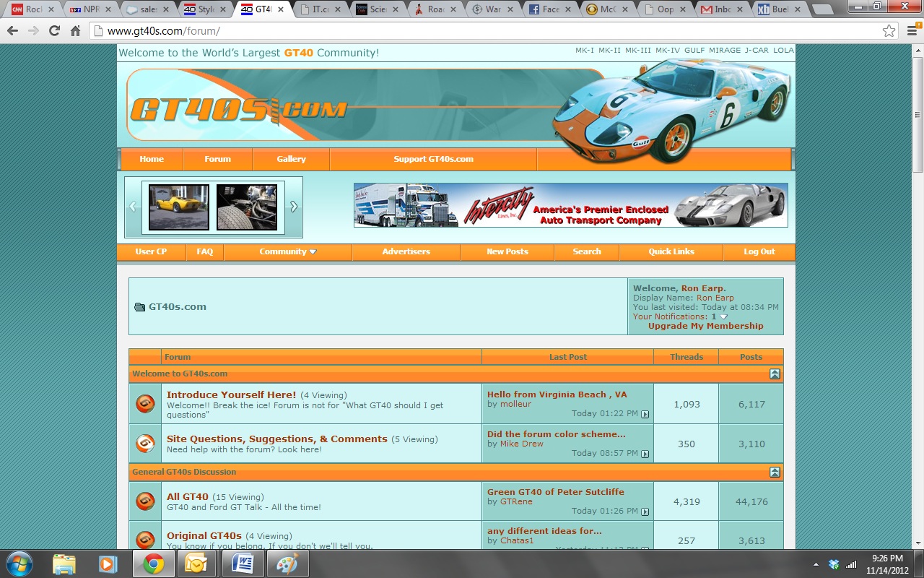Reload the page with the refresh icon
Screen dimensions: 924x578
(54, 31)
